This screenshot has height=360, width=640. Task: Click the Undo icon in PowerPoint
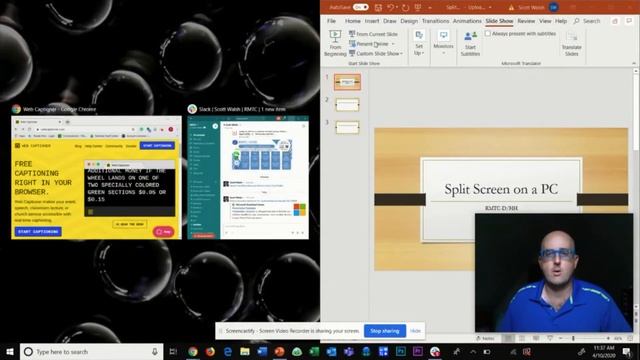391,7
